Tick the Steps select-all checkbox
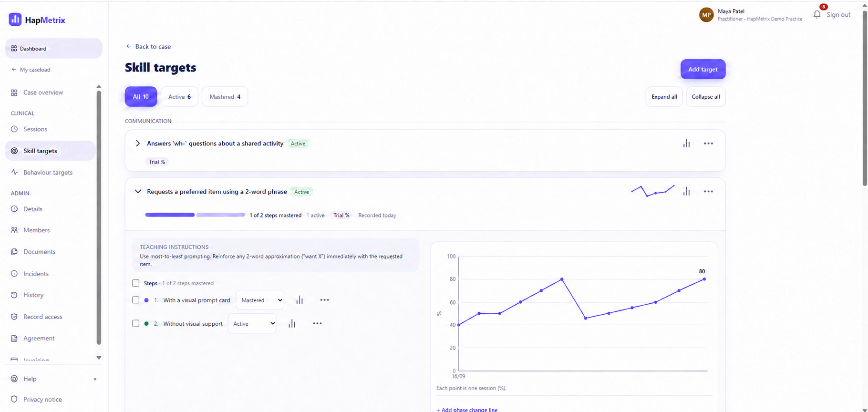This screenshot has height=412, width=868. point(136,283)
